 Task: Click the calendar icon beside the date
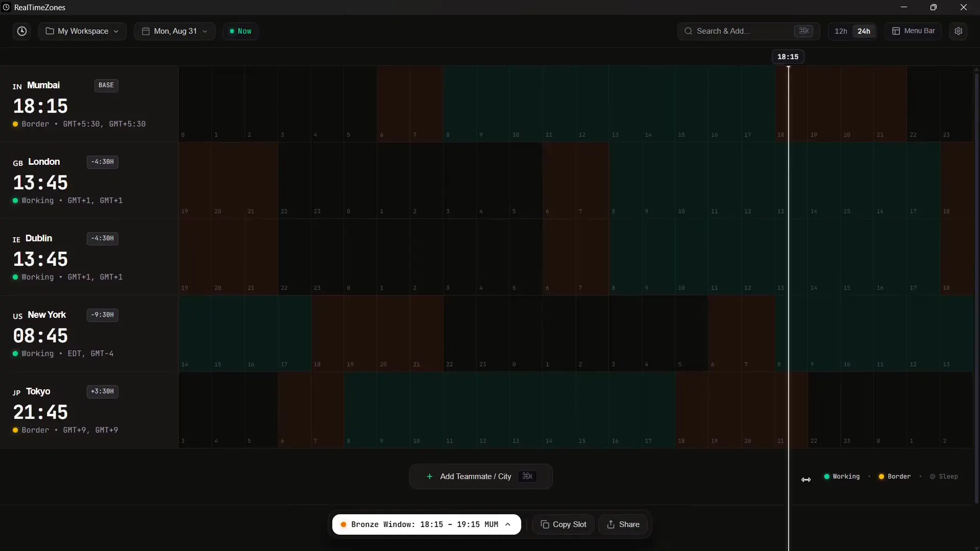145,31
